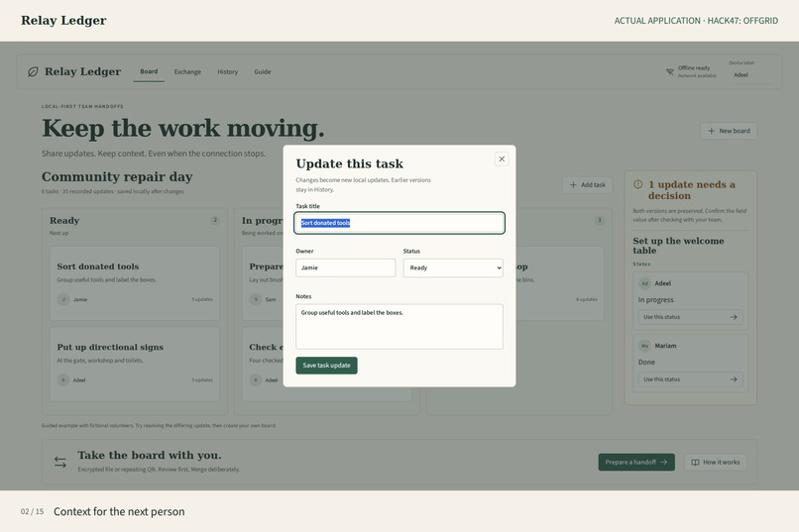Open the History tab
799x532 pixels.
[x=227, y=71]
